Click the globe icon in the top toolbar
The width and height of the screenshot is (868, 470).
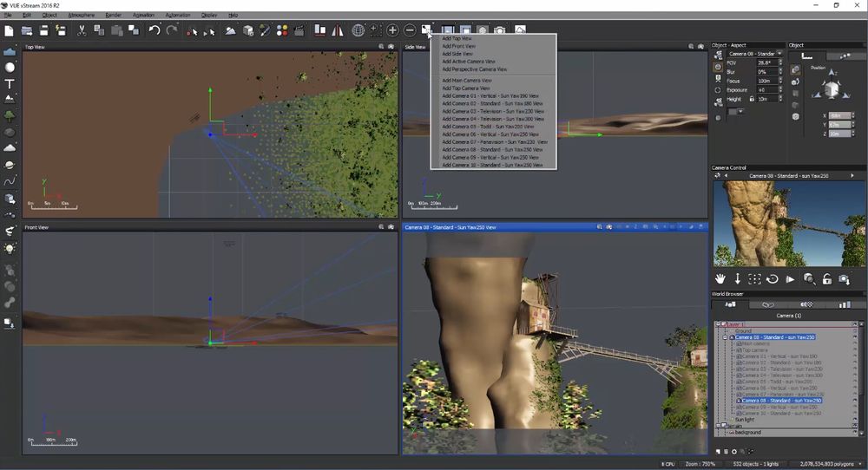[x=359, y=30]
